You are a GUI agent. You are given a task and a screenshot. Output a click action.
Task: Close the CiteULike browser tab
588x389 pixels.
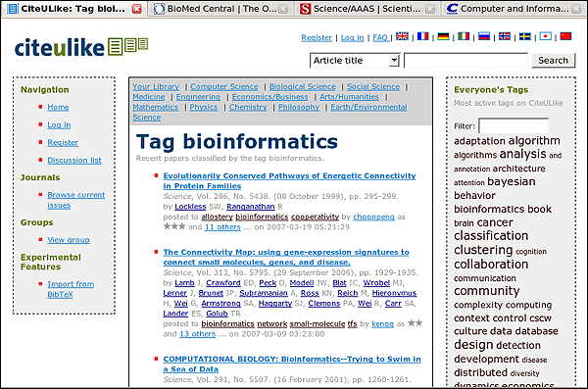pyautogui.click(x=137, y=9)
